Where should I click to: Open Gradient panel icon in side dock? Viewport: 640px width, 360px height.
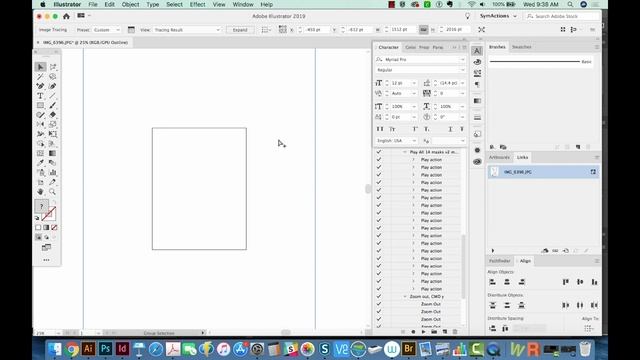[477, 101]
